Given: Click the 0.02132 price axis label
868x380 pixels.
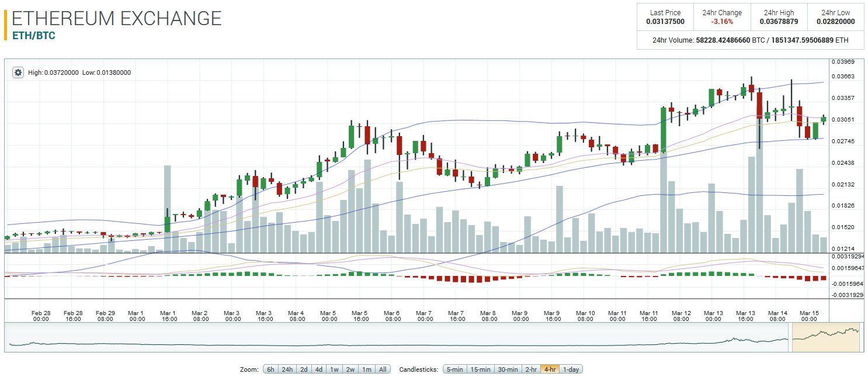Looking at the screenshot, I should click(x=843, y=184).
